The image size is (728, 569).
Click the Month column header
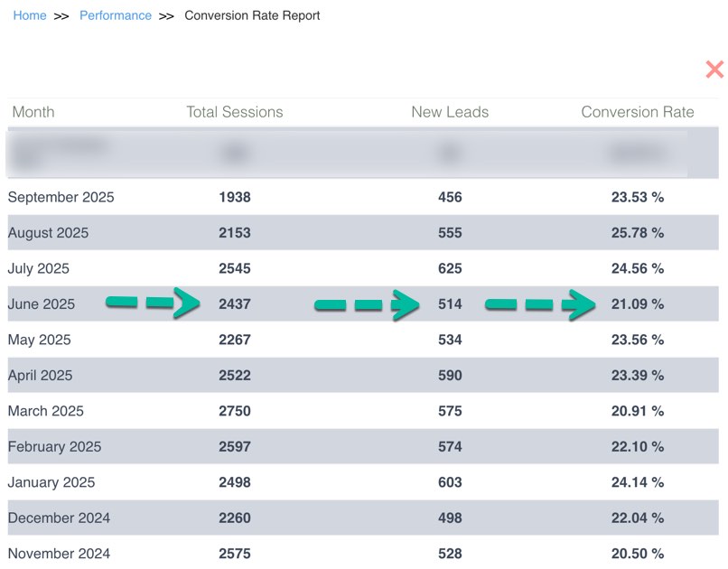33,112
